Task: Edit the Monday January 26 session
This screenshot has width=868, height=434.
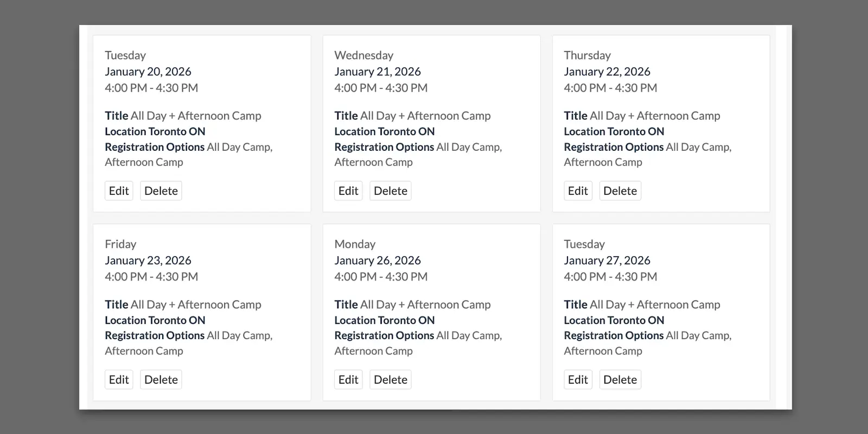Action: [x=348, y=380]
